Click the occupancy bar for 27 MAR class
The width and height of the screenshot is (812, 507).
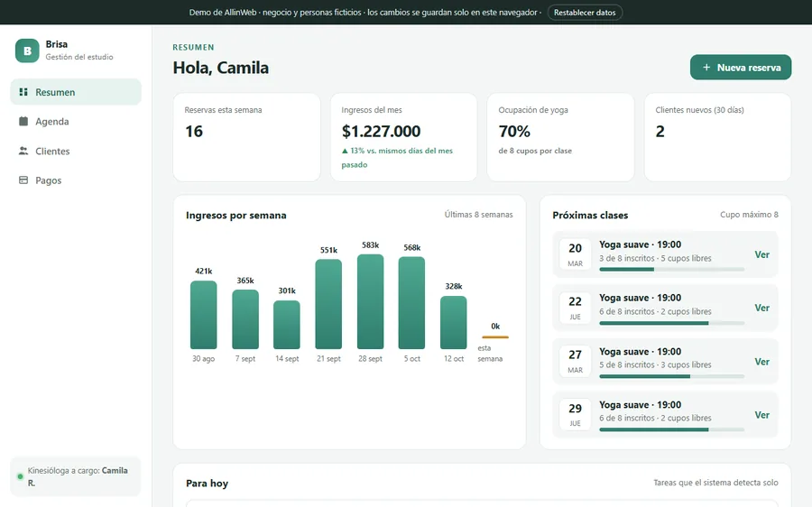pos(671,376)
